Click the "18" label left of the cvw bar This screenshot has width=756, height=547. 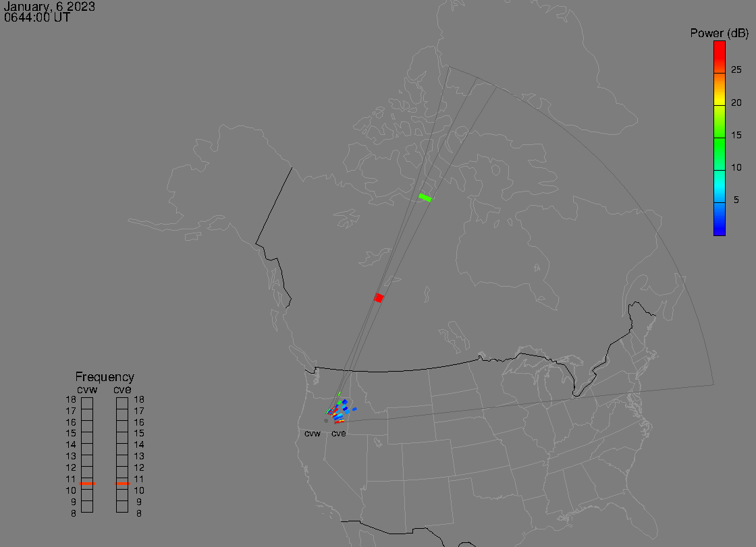tap(71, 399)
